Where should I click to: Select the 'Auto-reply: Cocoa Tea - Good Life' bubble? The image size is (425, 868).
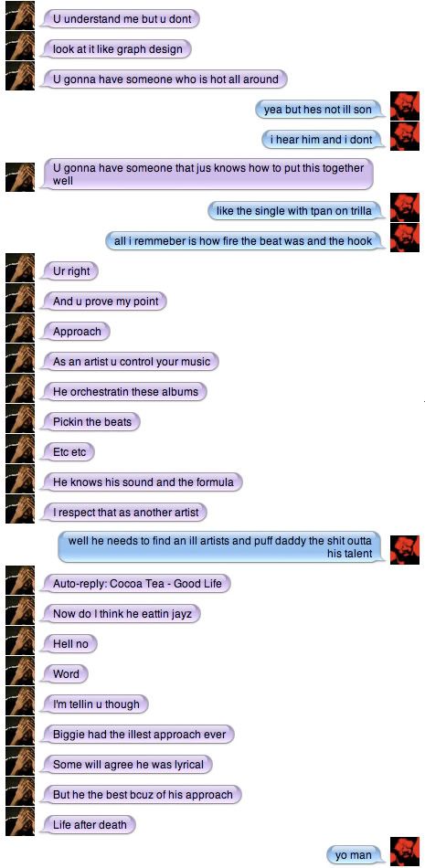[x=136, y=584]
